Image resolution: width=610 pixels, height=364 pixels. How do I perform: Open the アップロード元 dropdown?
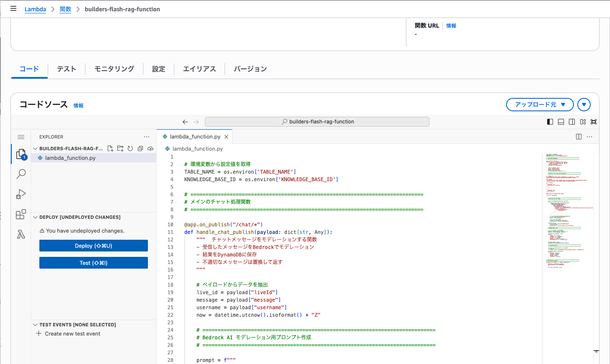click(540, 105)
